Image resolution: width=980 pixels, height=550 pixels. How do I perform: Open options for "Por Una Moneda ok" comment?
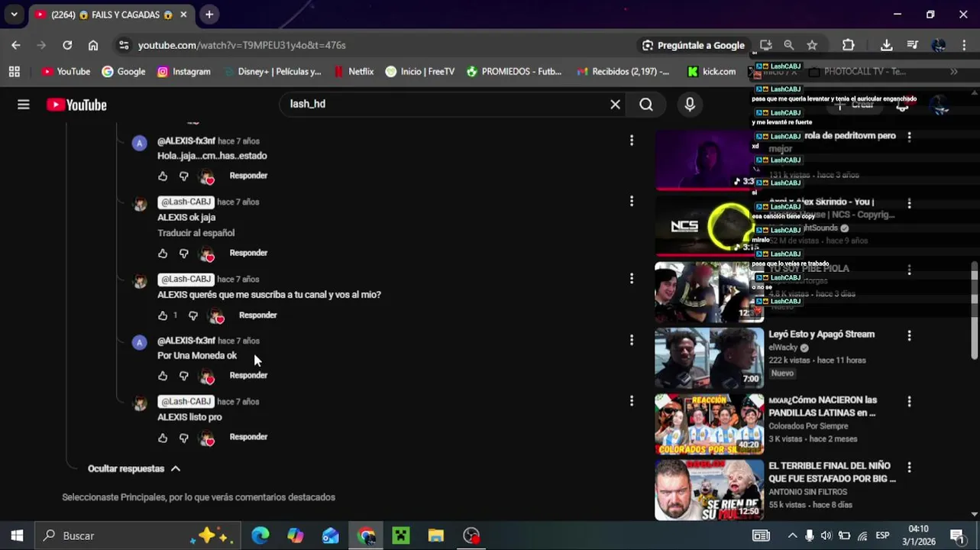point(631,340)
